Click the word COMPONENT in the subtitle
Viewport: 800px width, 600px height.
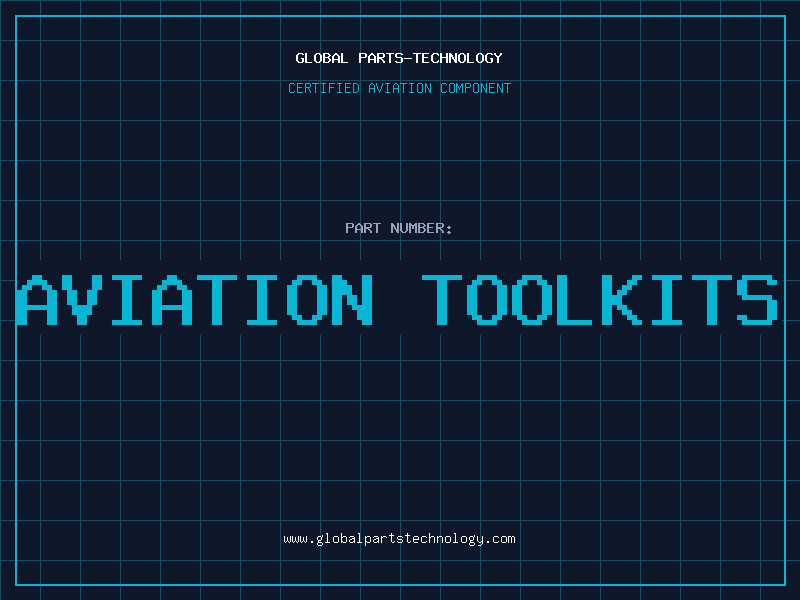tap(476, 88)
